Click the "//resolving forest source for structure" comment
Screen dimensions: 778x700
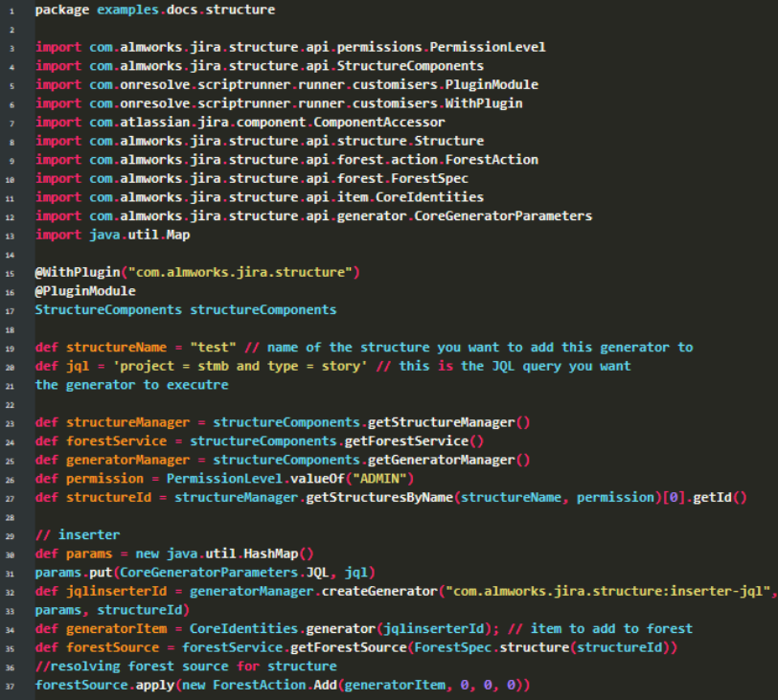click(x=186, y=666)
